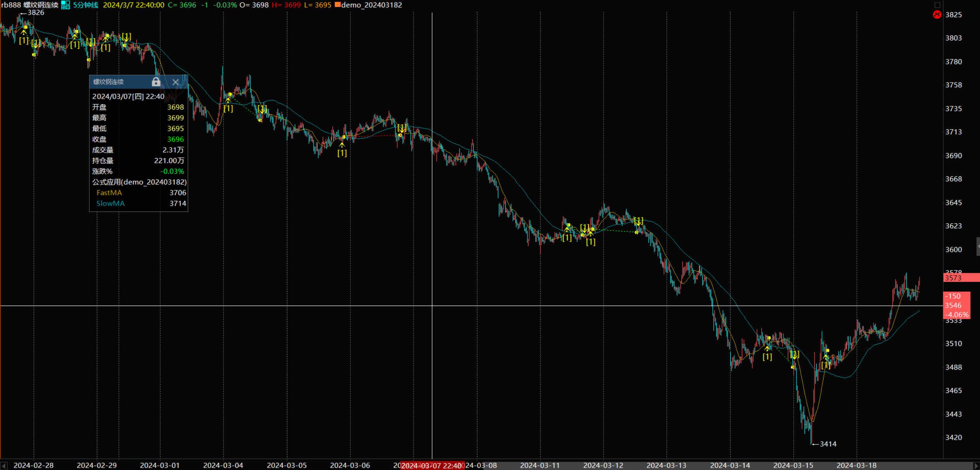Click the grid layout icon beside 螺纹钢连续
Image resolution: width=980 pixels, height=470 pixels.
pyautogui.click(x=65, y=5)
